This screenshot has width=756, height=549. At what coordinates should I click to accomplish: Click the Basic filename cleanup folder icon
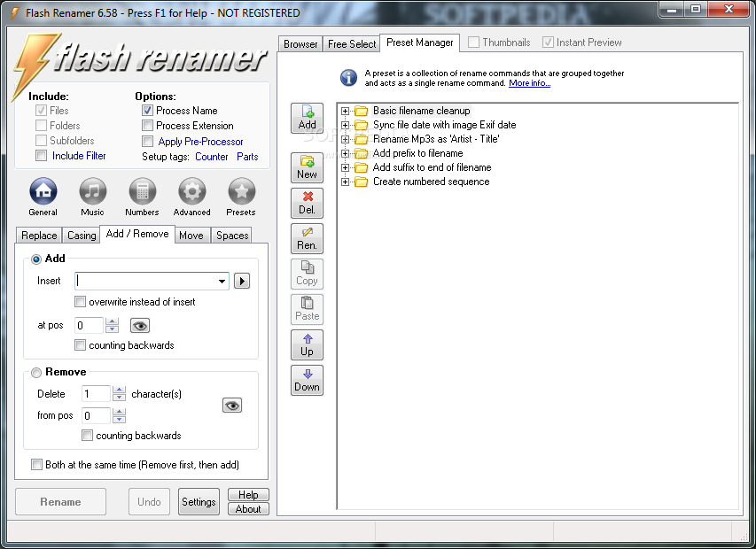click(361, 112)
